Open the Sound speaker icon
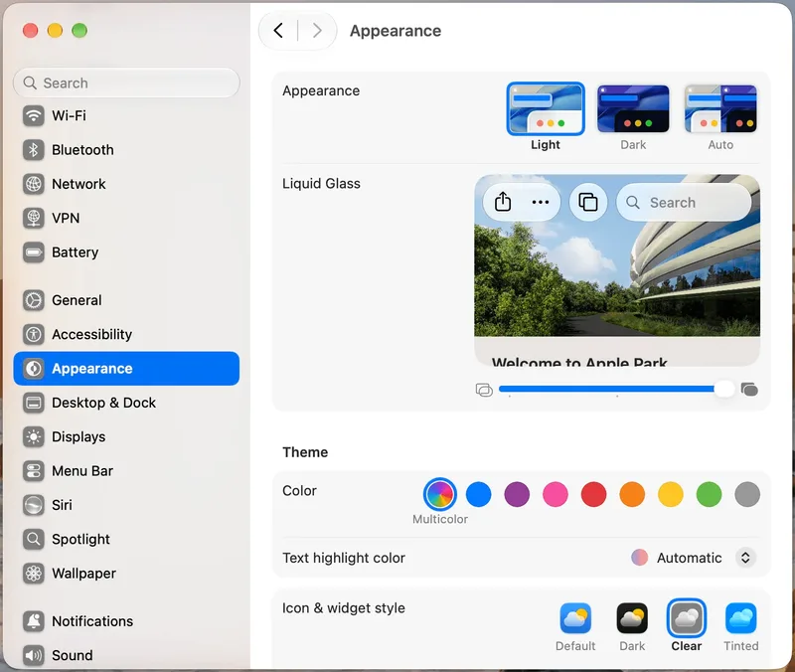795x672 pixels. [x=34, y=655]
